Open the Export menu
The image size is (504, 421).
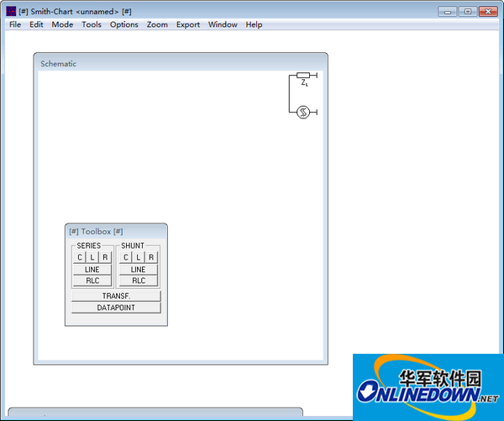click(188, 24)
